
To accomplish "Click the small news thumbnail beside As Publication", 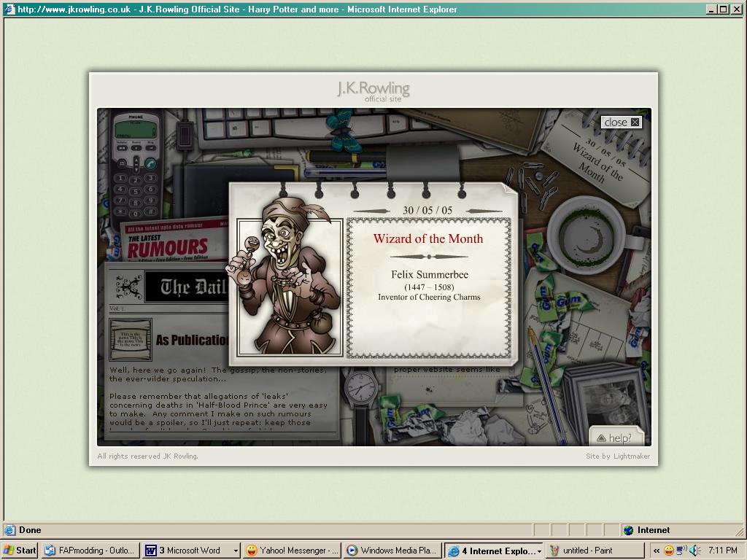I will coord(131,340).
